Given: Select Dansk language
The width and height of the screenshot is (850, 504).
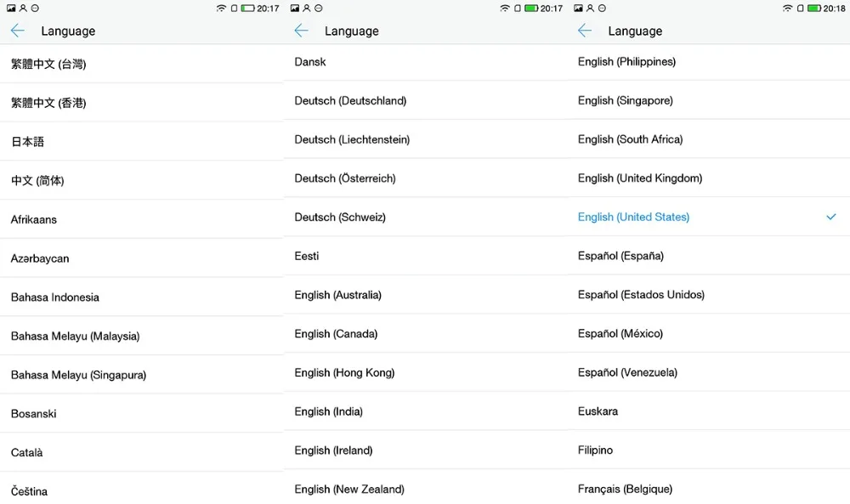Looking at the screenshot, I should coord(426,62).
